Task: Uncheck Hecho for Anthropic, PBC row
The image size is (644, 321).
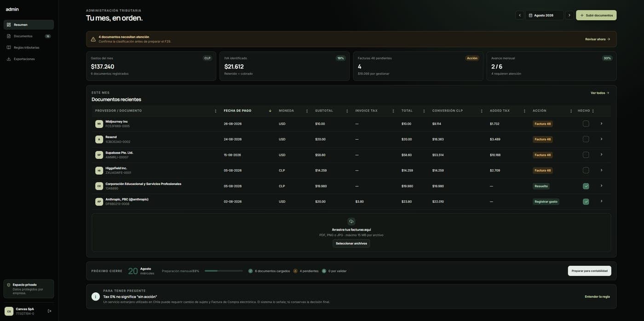Action: (586, 201)
